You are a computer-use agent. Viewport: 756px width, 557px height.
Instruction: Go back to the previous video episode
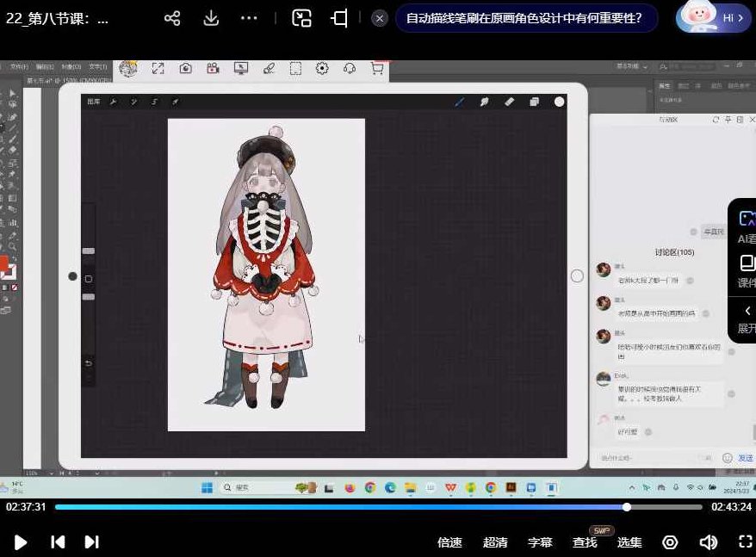(58, 542)
